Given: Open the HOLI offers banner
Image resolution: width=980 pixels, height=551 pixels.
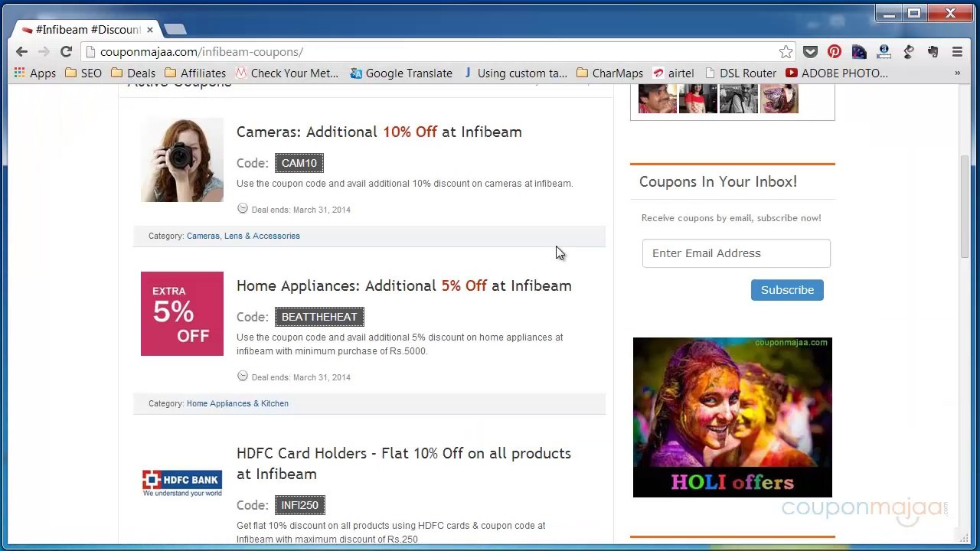Looking at the screenshot, I should (x=733, y=417).
